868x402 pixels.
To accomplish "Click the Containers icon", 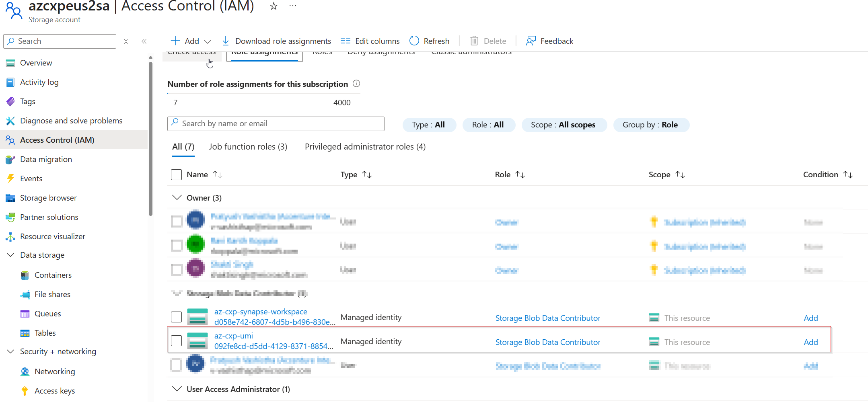I will 25,275.
